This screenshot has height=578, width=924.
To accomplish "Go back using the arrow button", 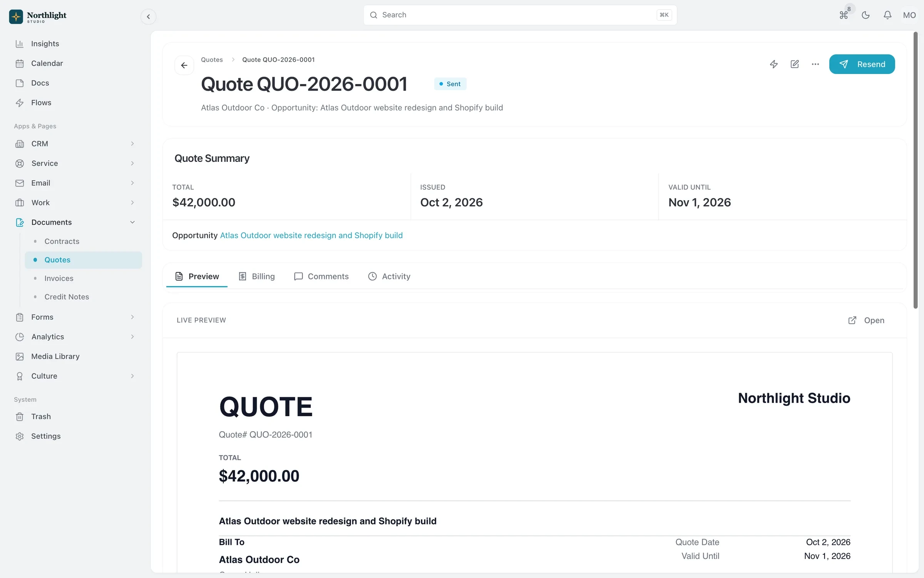I will point(184,65).
